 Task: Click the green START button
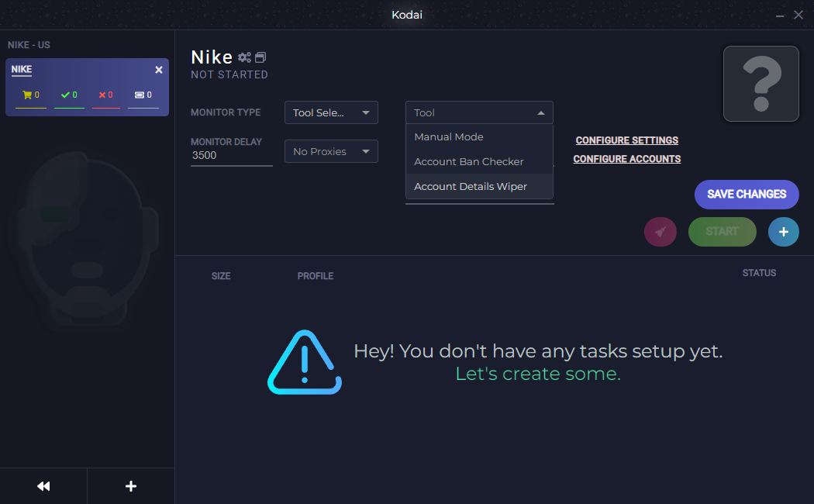(x=722, y=232)
